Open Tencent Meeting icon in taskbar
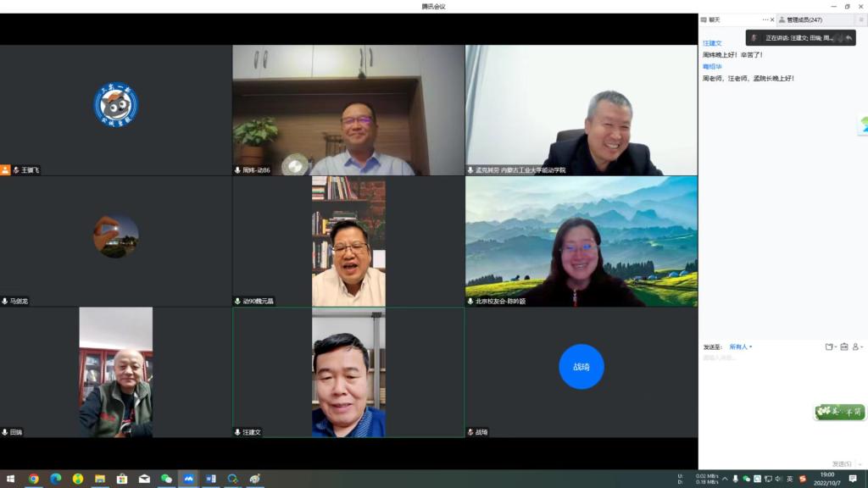Image resolution: width=868 pixels, height=488 pixels. pyautogui.click(x=188, y=479)
